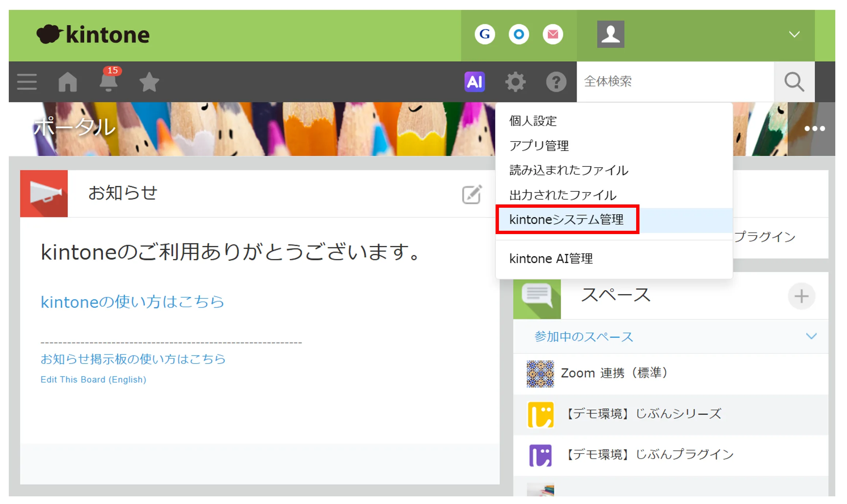847x504 pixels.
Task: Collapse spaces list via blue chevron
Action: pyautogui.click(x=811, y=336)
